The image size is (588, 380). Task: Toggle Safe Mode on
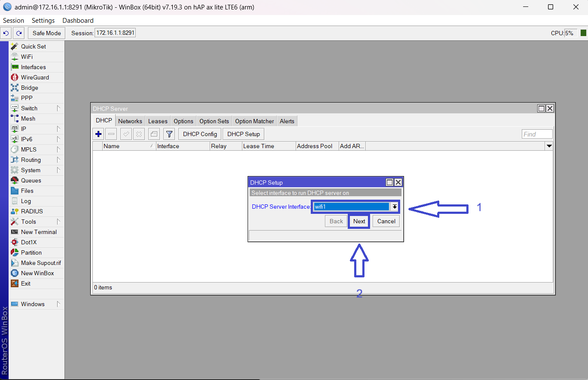point(47,33)
